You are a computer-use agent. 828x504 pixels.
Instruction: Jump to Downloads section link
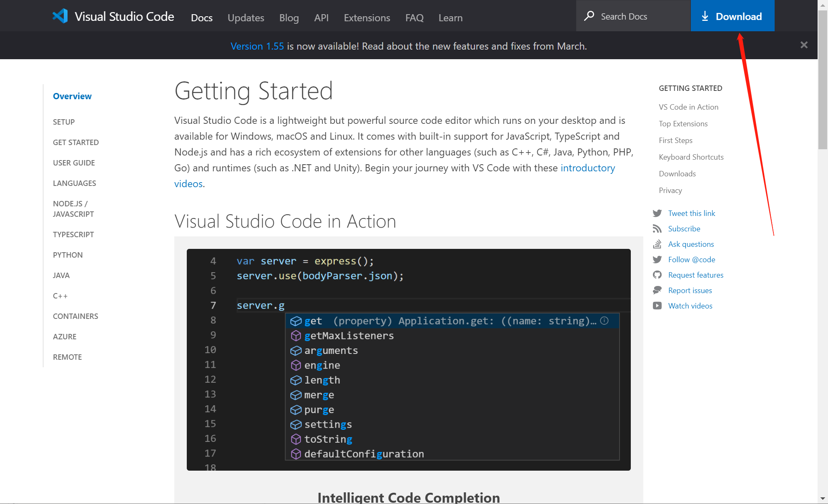[x=677, y=174]
